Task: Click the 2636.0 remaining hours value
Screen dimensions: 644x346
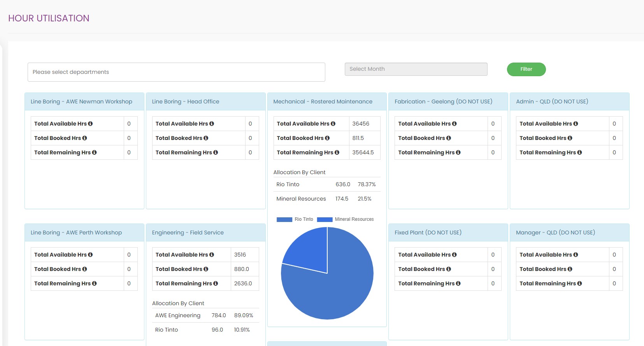Action: coord(243,283)
